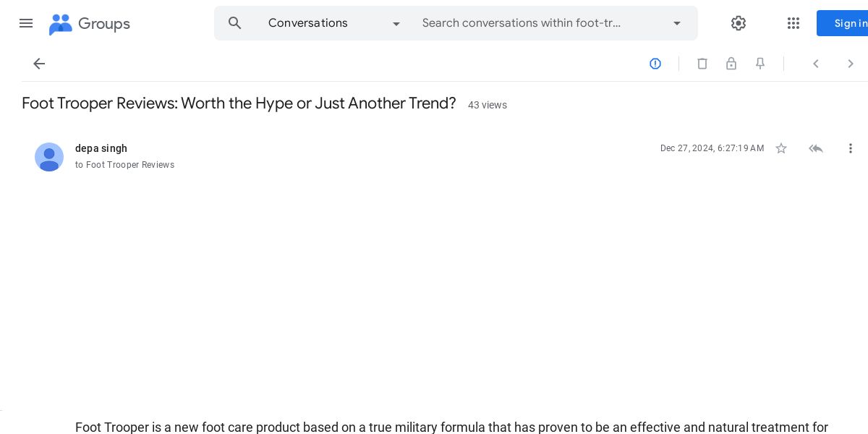
Task: Click the Google Groups logo
Action: 90,24
